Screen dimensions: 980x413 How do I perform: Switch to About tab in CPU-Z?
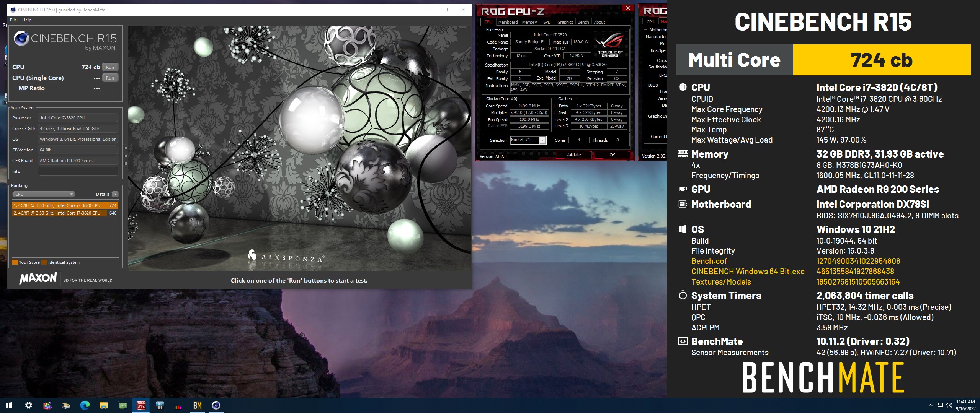pyautogui.click(x=599, y=22)
